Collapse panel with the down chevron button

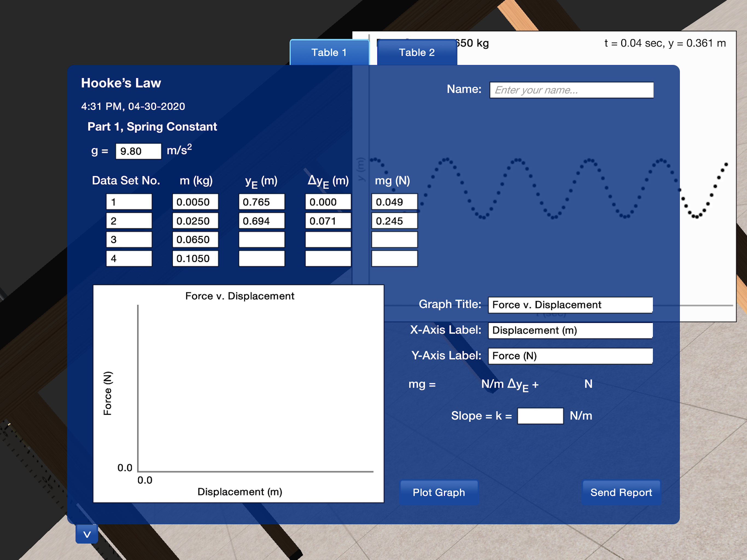click(87, 534)
